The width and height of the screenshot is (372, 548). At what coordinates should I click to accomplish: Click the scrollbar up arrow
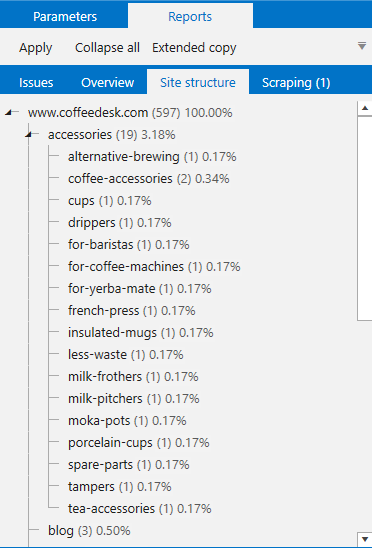tap(365, 109)
